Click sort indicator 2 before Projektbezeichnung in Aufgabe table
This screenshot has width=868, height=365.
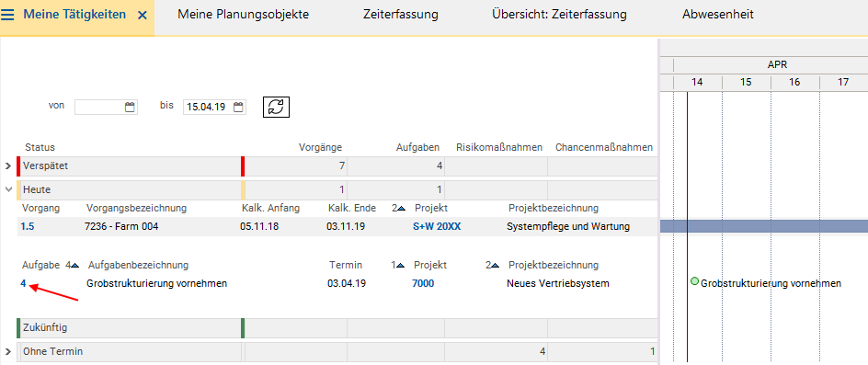click(x=493, y=265)
